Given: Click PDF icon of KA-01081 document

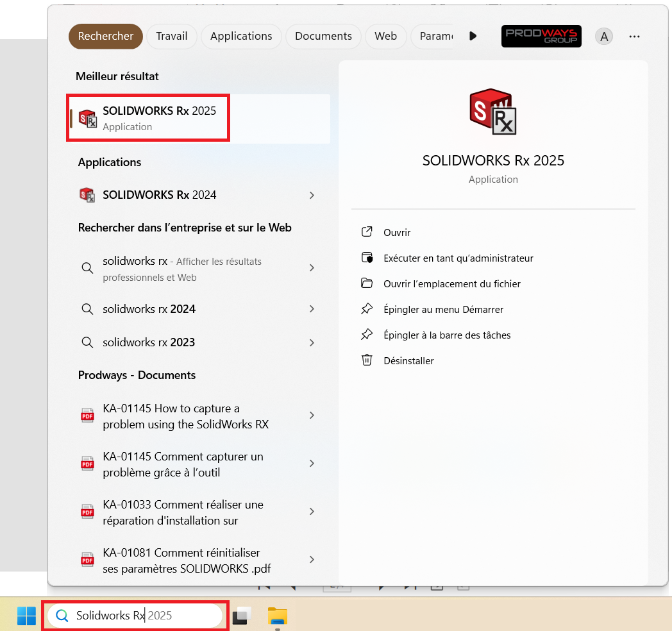Looking at the screenshot, I should pos(87,559).
